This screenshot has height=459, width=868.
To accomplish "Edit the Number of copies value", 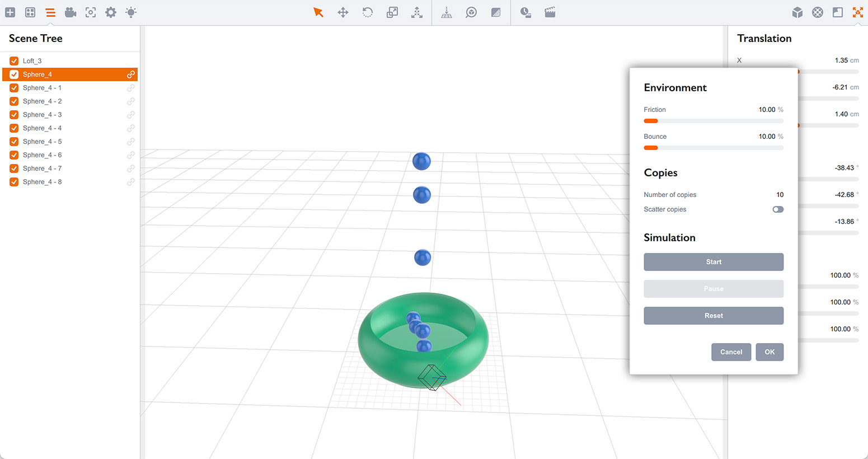I will 780,194.
